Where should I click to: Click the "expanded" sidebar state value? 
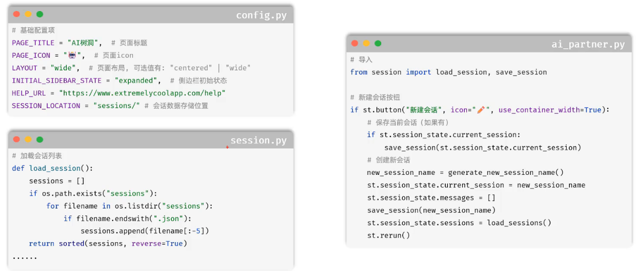pyautogui.click(x=136, y=80)
